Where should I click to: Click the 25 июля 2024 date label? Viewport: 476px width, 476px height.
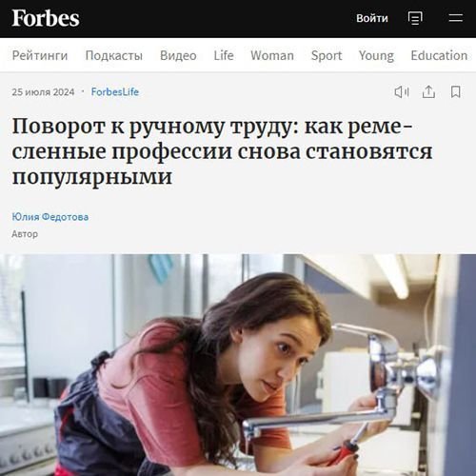tap(43, 92)
